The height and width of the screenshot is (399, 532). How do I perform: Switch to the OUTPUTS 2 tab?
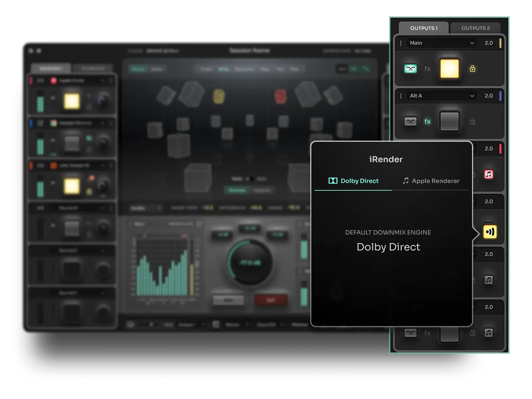point(475,28)
